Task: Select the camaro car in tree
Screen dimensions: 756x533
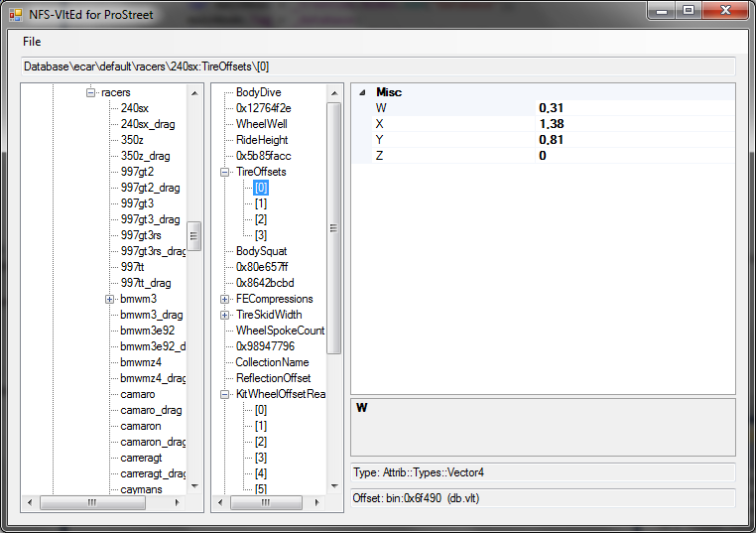Action: click(138, 394)
